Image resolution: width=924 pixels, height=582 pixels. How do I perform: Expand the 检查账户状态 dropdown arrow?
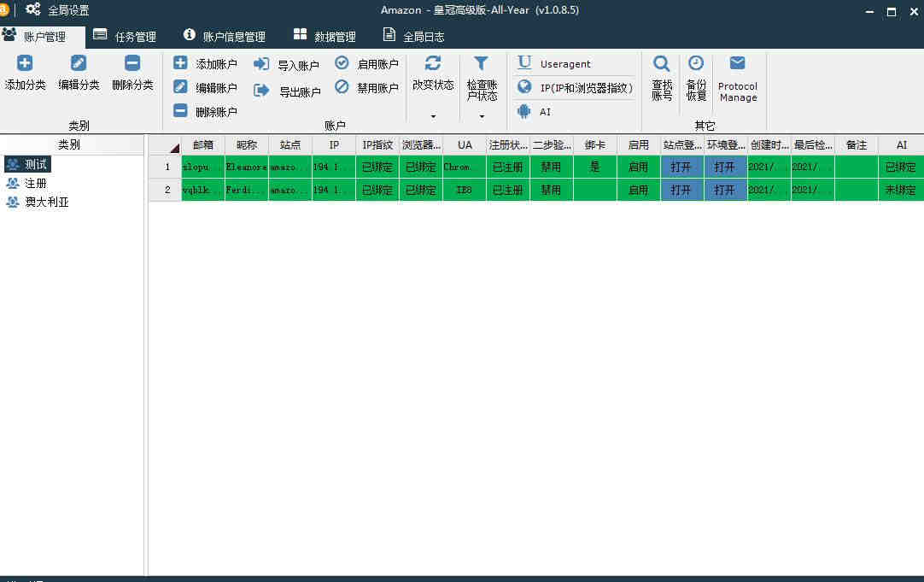482,116
